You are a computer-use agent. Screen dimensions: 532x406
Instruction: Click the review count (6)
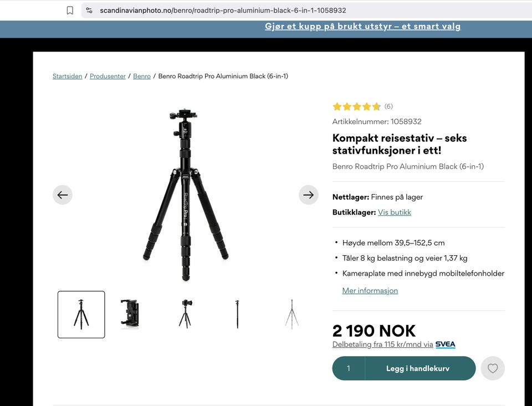[388, 106]
